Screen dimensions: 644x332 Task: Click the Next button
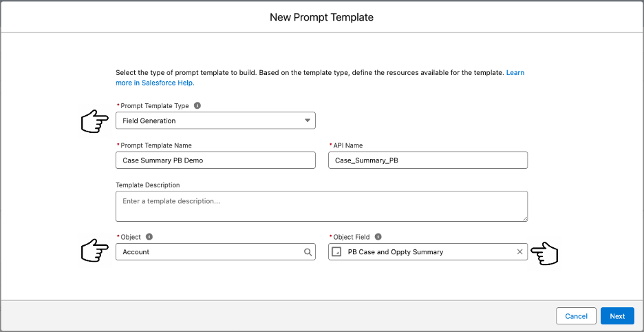[617, 316]
